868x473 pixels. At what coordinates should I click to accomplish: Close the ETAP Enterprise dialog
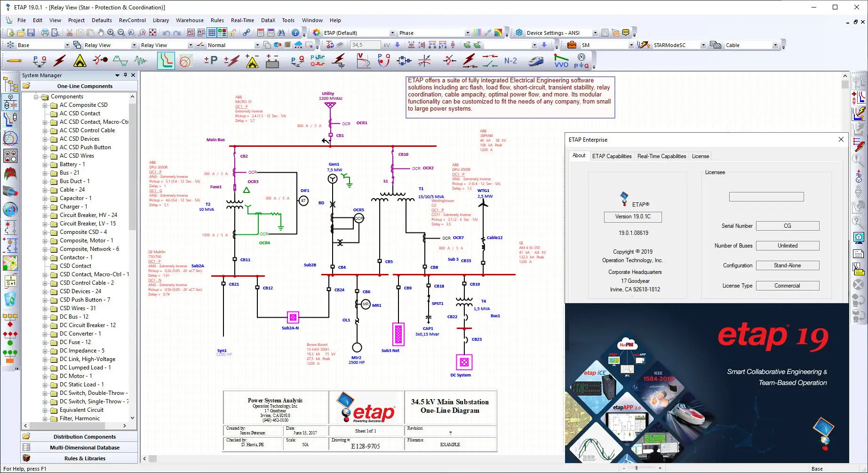point(841,139)
